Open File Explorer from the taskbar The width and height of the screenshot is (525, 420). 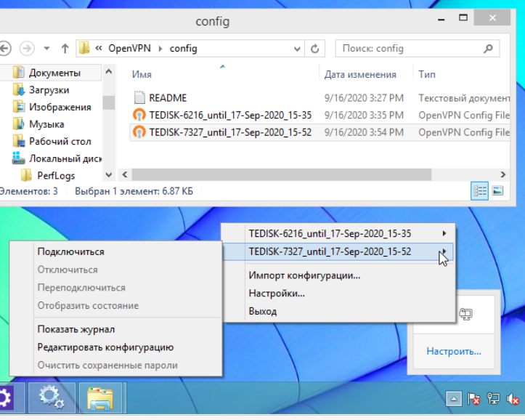(101, 397)
